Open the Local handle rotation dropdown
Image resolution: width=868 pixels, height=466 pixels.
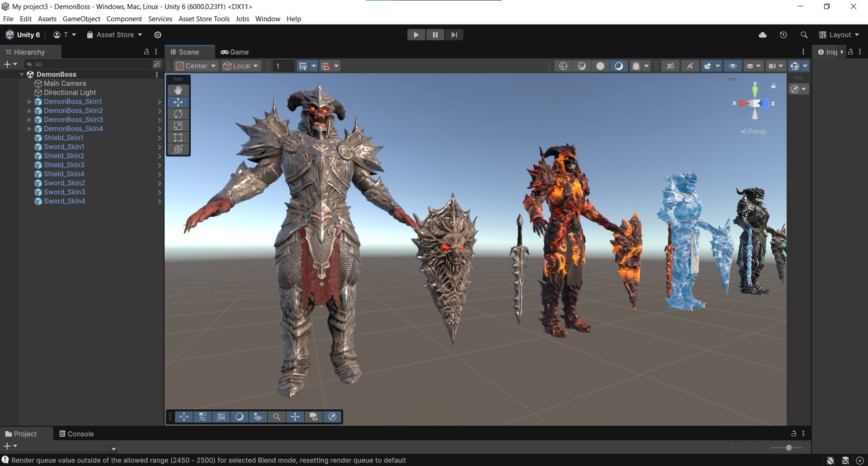[x=241, y=66]
